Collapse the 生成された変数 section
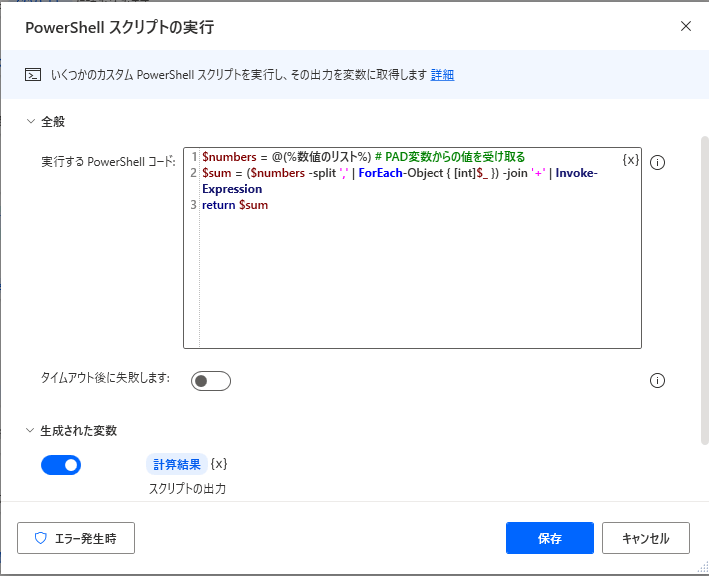The height and width of the screenshot is (576, 709). pyautogui.click(x=30, y=430)
